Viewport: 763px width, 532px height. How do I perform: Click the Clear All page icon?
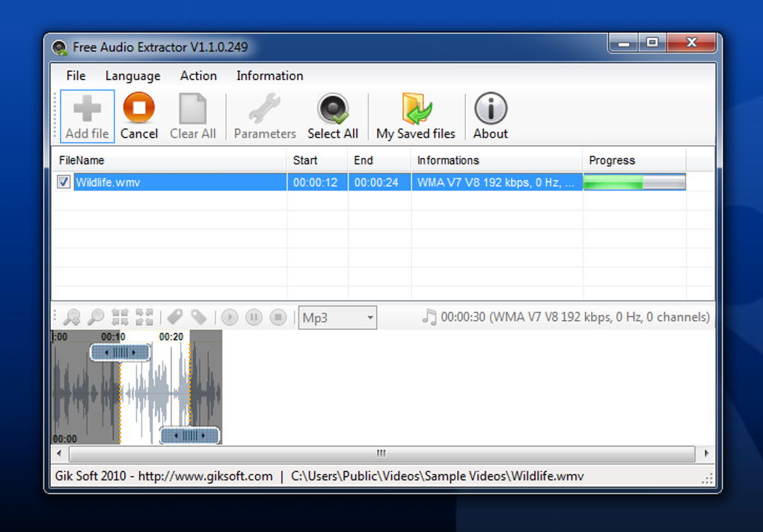[193, 108]
